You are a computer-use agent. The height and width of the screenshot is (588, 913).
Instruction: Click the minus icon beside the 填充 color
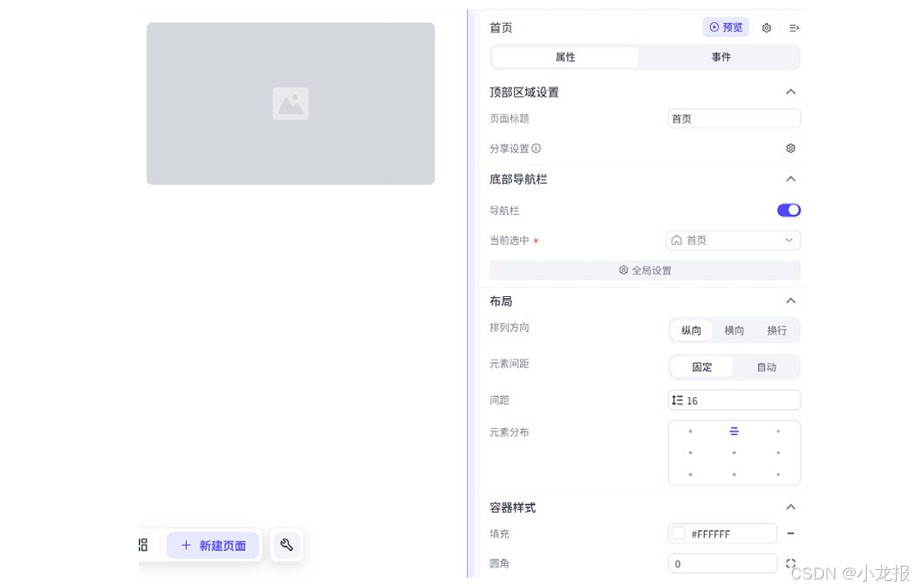point(791,532)
